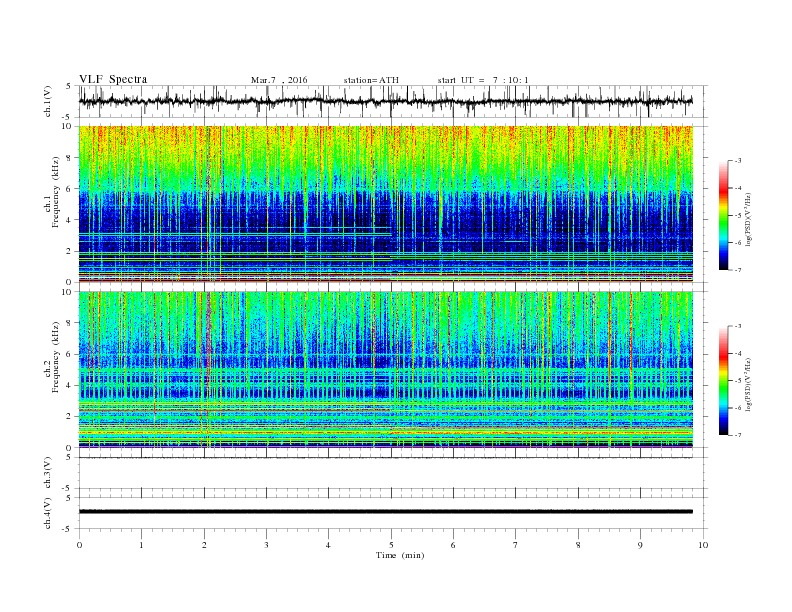Click the log(PSD) label beside ch.1 colorbar
This screenshot has height=612, width=792.
(x=748, y=219)
